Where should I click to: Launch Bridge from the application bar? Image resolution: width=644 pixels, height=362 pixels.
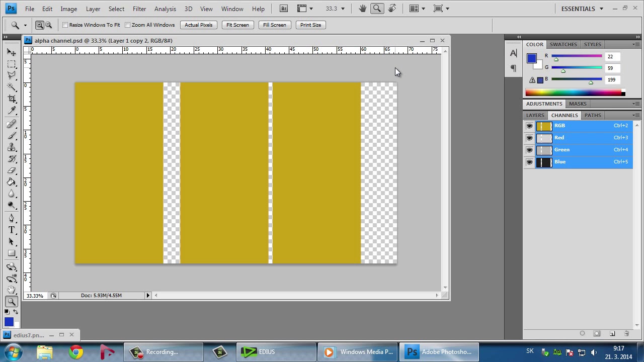(x=284, y=9)
